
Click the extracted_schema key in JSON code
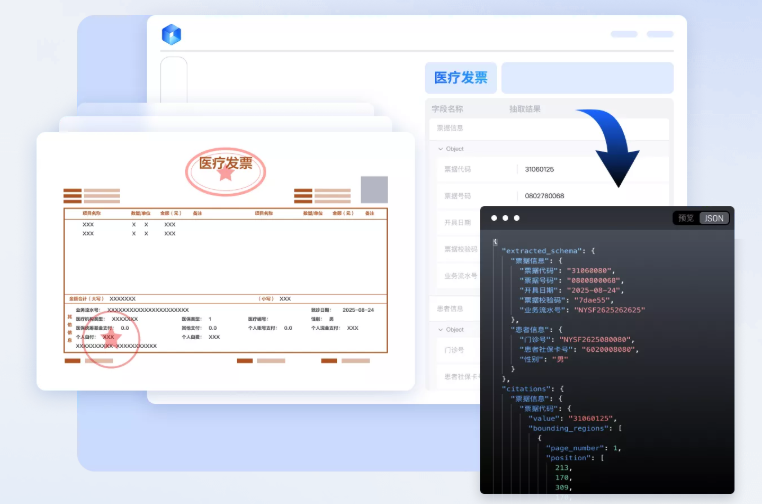pos(539,250)
